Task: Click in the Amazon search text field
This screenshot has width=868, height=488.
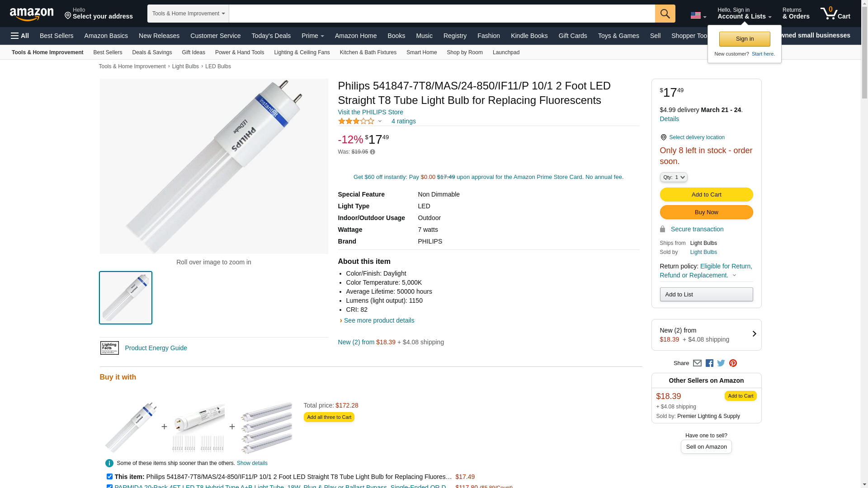Action: (441, 14)
